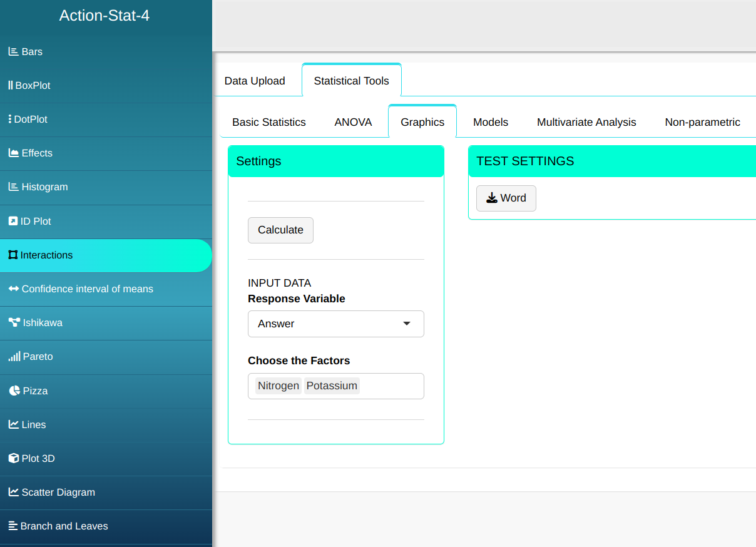Click the Effects chart icon

coord(13,153)
